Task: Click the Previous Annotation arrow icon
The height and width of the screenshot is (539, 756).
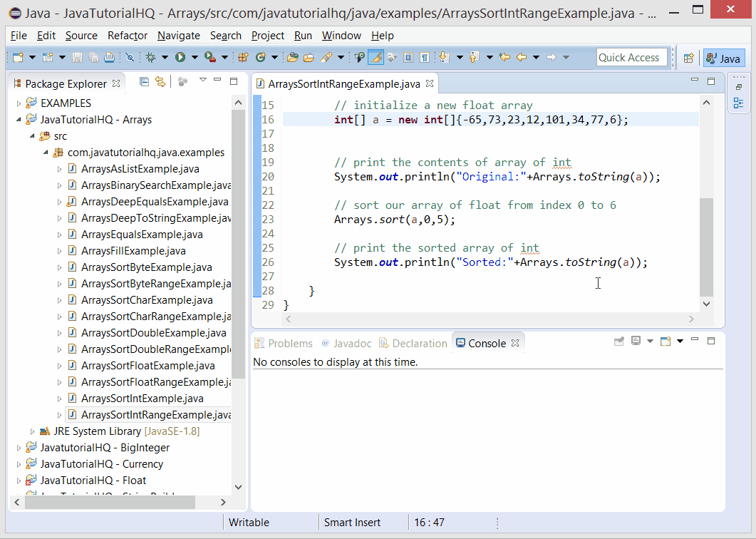Action: (x=475, y=58)
